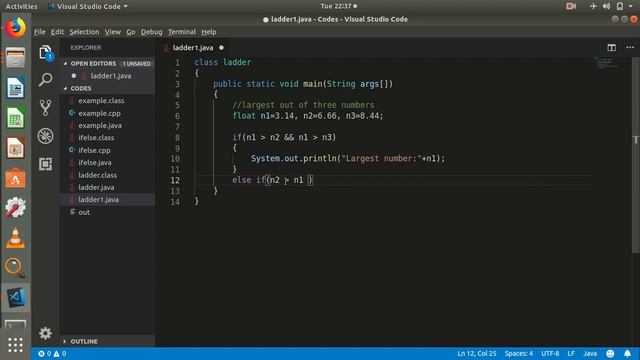Open the Source Control view

coord(46,108)
